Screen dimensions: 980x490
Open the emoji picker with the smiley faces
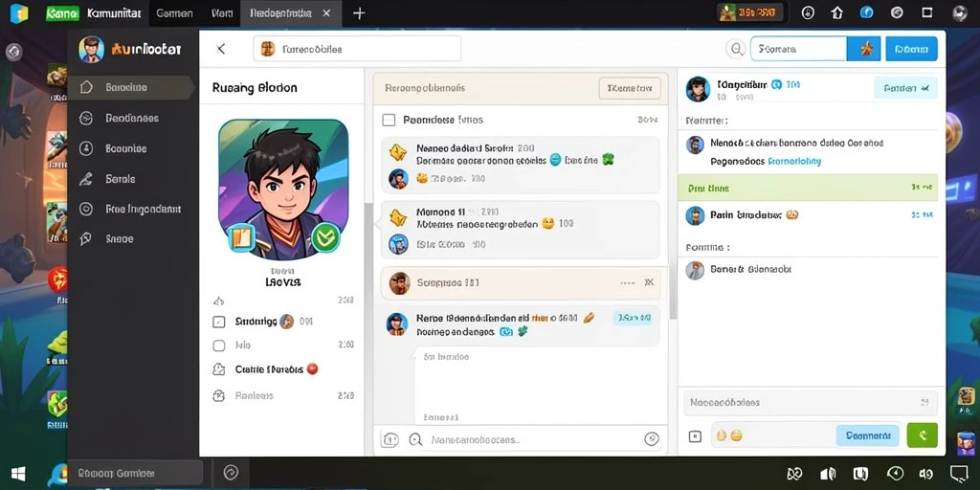(728, 435)
